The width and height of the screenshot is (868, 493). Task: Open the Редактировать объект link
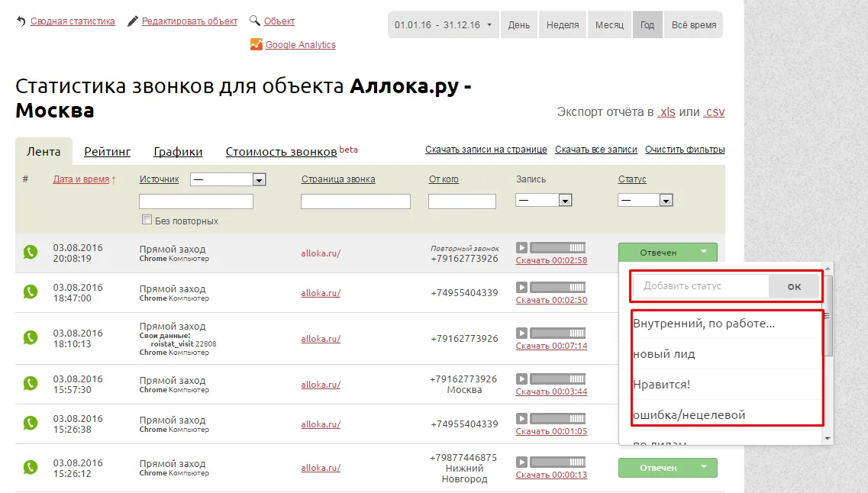[x=189, y=21]
